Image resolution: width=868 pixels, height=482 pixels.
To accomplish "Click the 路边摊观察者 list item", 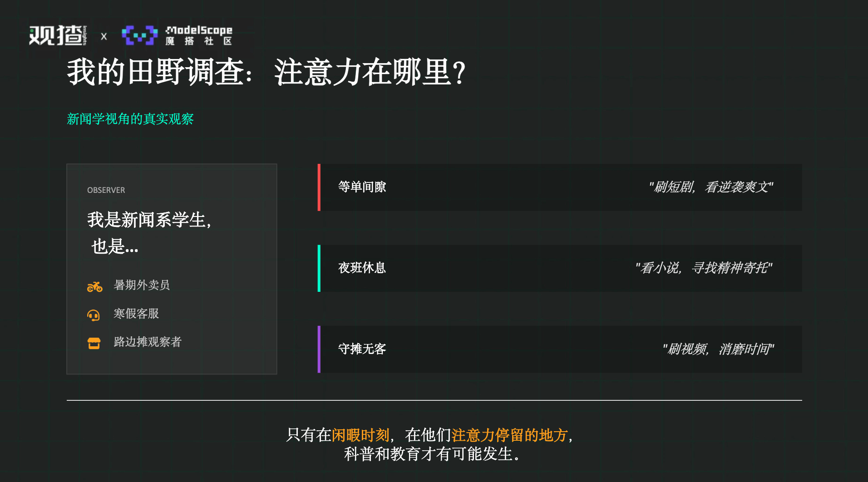I will (148, 342).
